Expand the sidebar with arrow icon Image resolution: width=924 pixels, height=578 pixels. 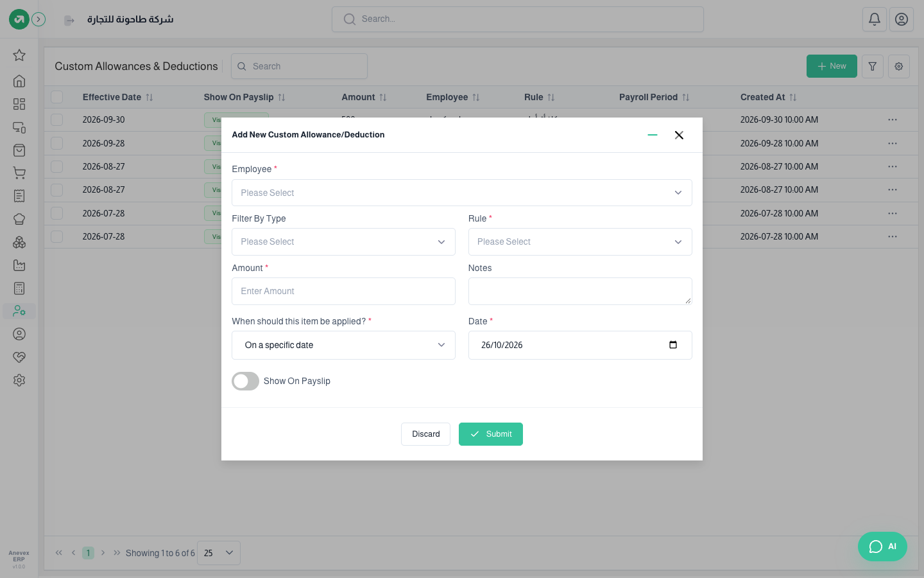click(38, 19)
